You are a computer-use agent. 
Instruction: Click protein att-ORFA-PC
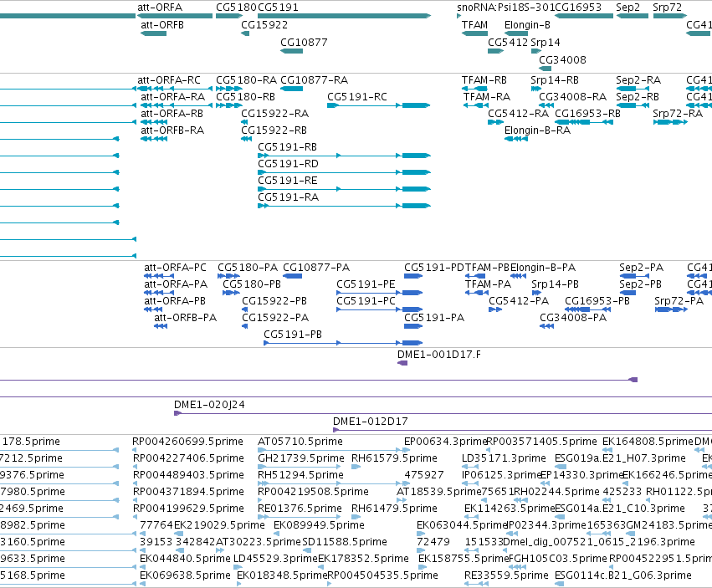tap(175, 268)
